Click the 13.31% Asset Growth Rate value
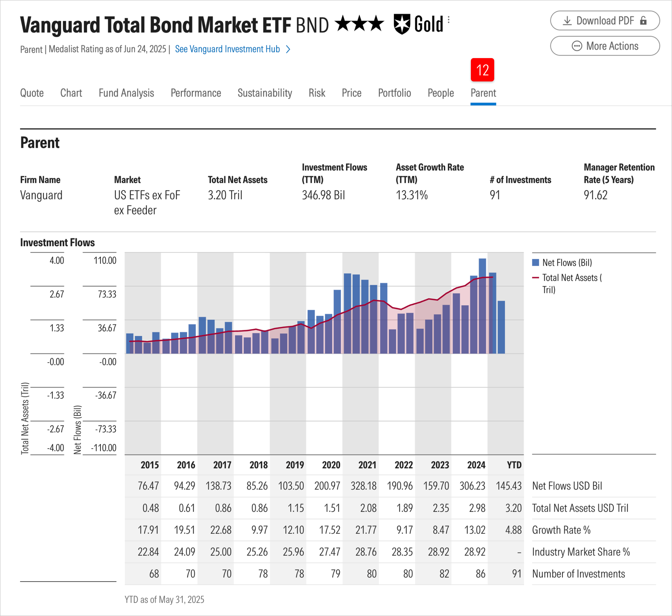The image size is (672, 616). coord(412,195)
